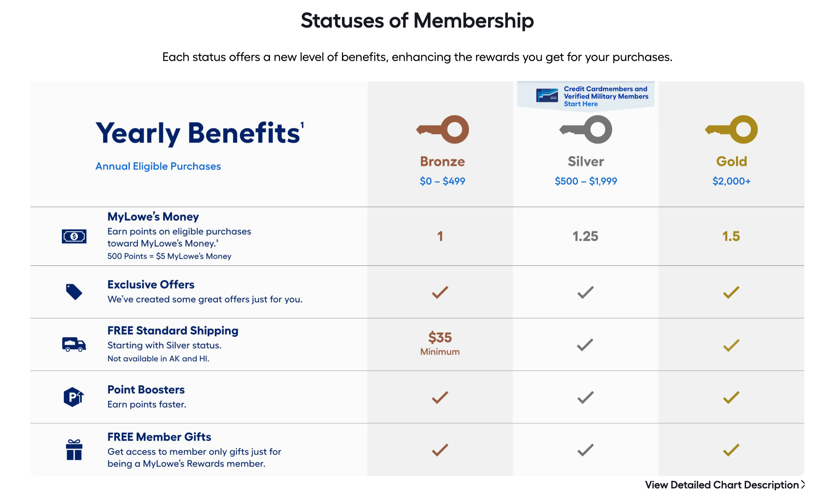Click Gold checkmark for Point Boosters

(x=731, y=397)
